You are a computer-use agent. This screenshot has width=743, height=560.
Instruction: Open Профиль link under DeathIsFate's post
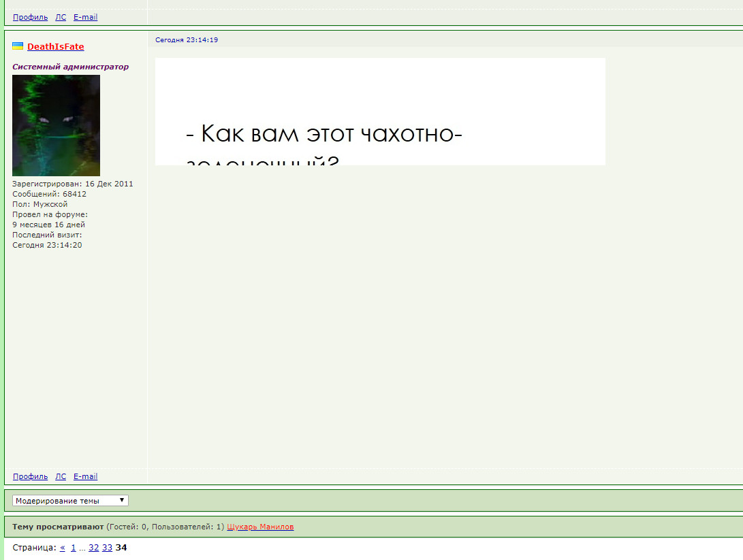(30, 476)
